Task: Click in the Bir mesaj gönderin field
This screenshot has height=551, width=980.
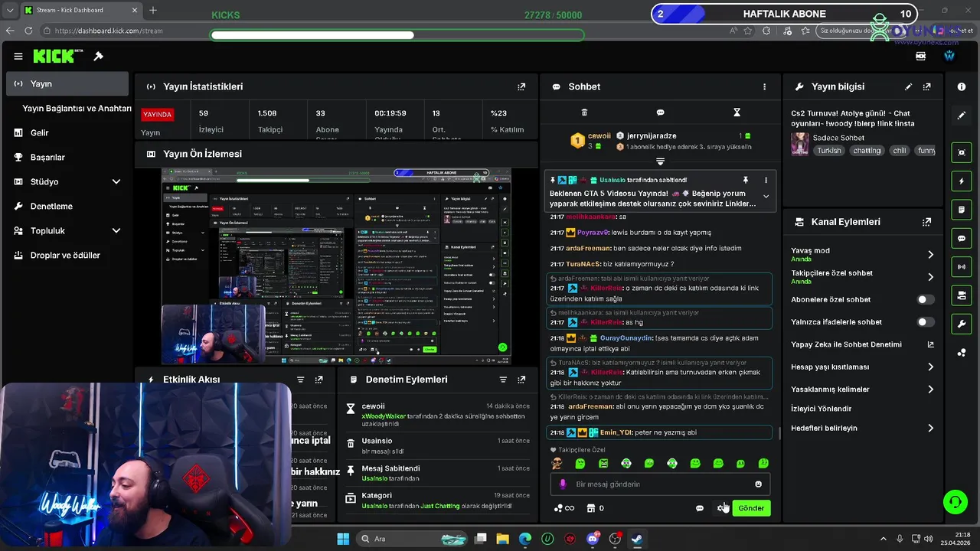Action: tap(660, 484)
